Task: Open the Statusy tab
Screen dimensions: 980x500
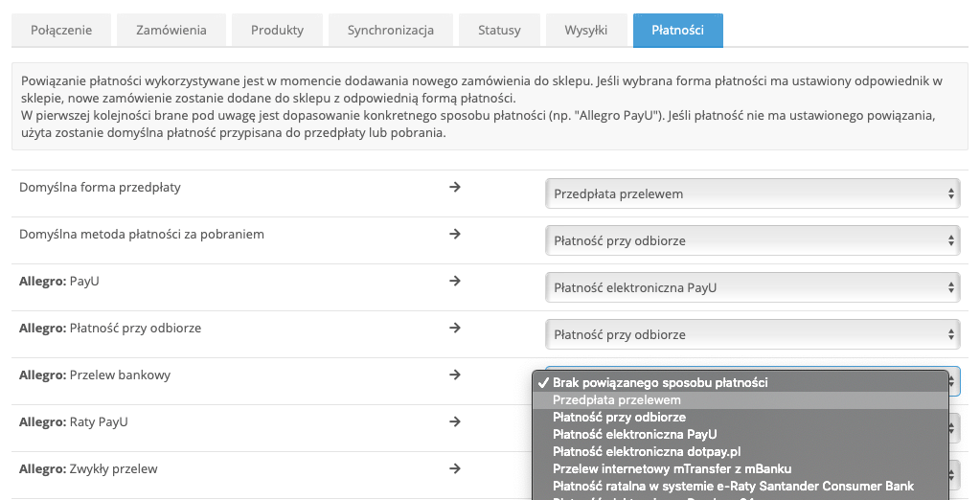Action: 499,30
